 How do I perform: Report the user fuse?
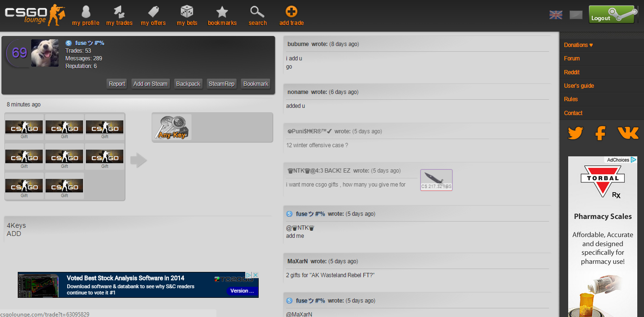117,84
